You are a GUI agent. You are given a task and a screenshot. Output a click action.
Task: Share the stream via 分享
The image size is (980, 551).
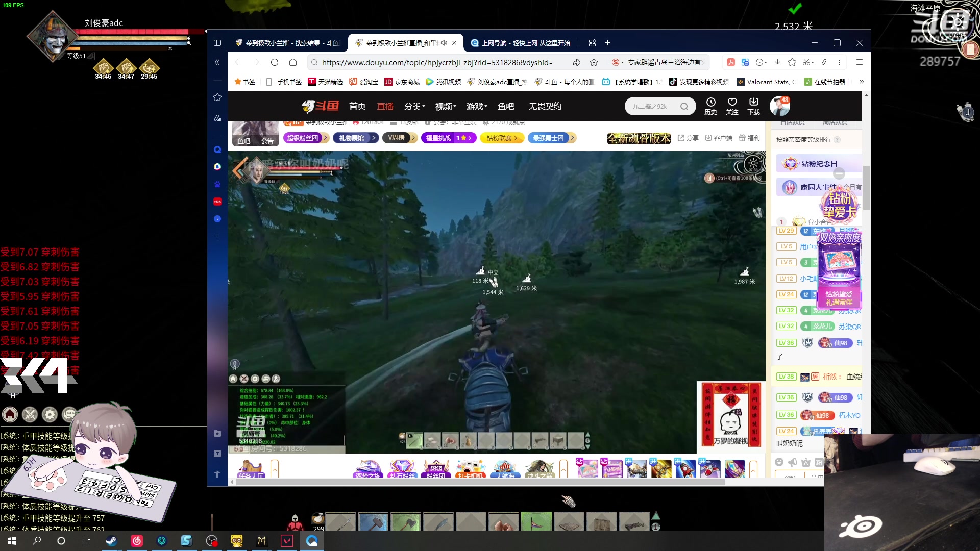click(x=688, y=138)
